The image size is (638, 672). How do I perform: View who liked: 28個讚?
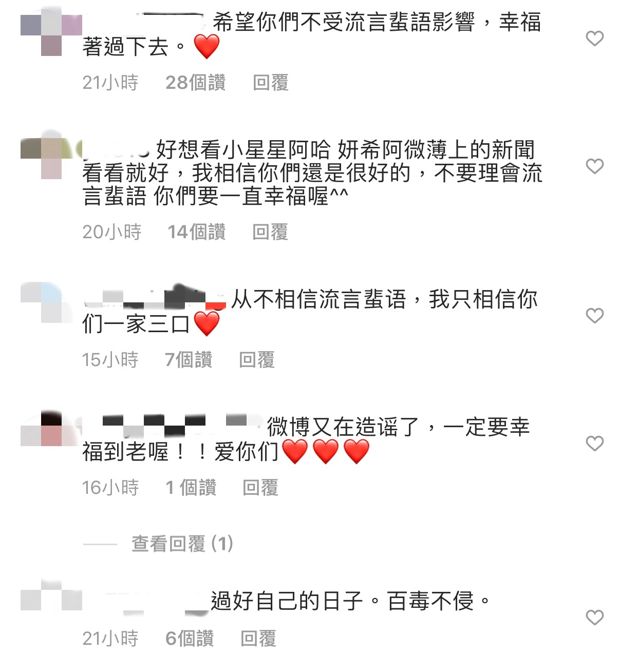coord(196,82)
